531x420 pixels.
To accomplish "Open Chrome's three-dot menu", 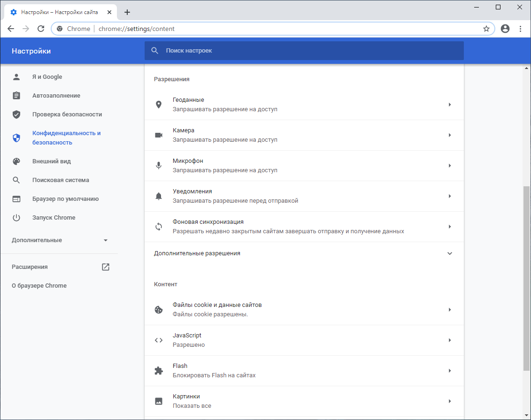I will coord(520,29).
